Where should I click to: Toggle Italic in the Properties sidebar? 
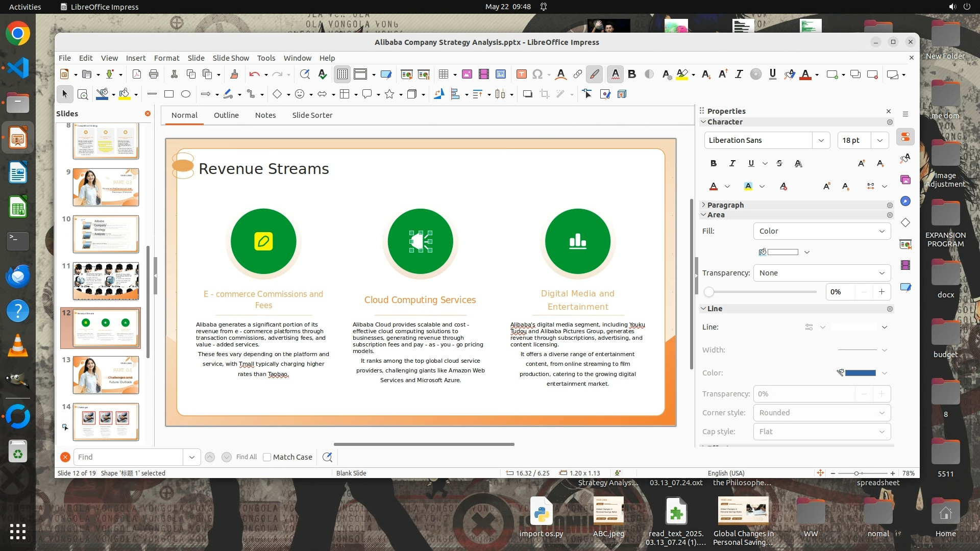pyautogui.click(x=732, y=163)
